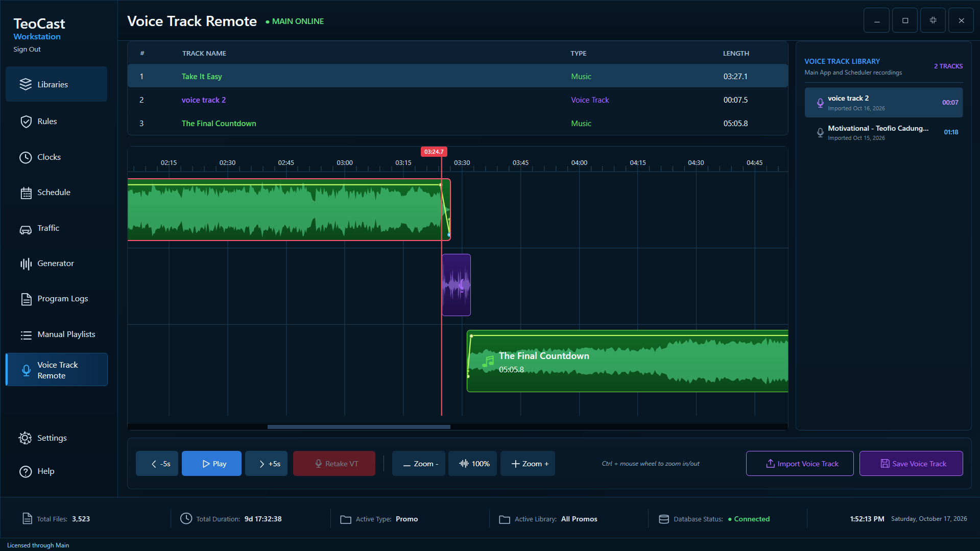Skip back 5 seconds
Viewport: 980px width, 551px height.
tap(157, 464)
